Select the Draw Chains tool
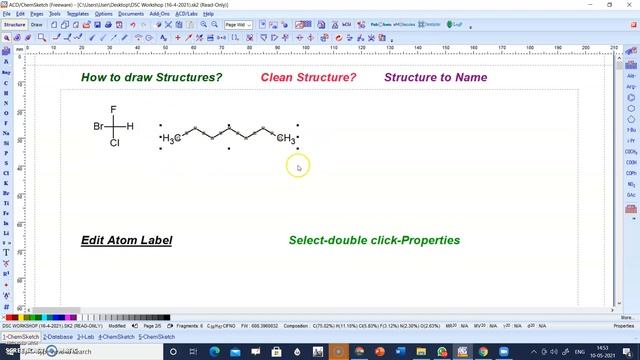640x360 pixels. pos(78,38)
